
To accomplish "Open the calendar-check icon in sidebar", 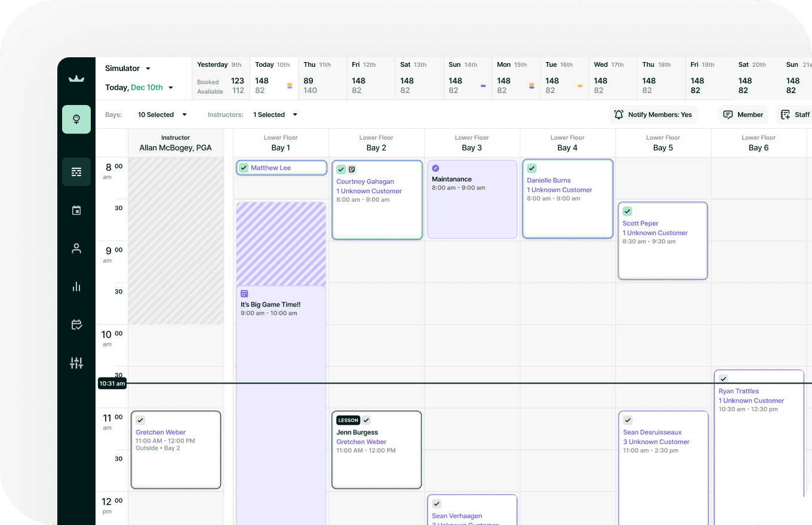I will pos(76,325).
